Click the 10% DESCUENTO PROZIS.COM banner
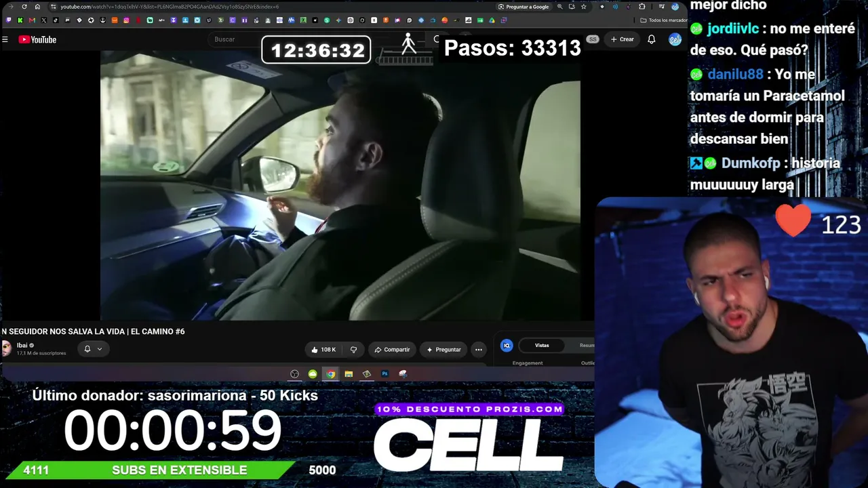This screenshot has width=868, height=488. pyautogui.click(x=469, y=409)
